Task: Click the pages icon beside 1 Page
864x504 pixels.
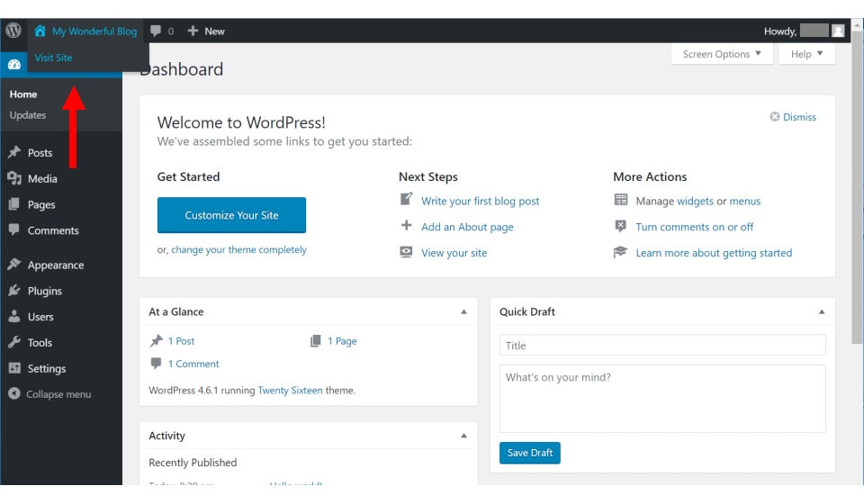Action: pos(316,341)
